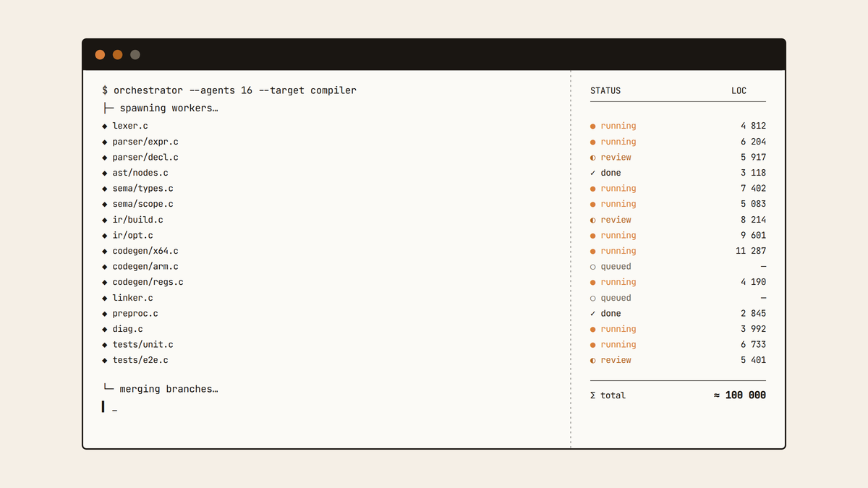The image size is (868, 488).
Task: Click the LOC value 5 401
Action: tap(753, 360)
